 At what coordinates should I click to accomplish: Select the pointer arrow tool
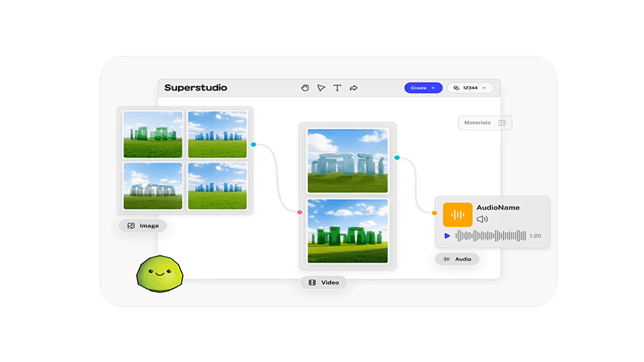pos(321,88)
